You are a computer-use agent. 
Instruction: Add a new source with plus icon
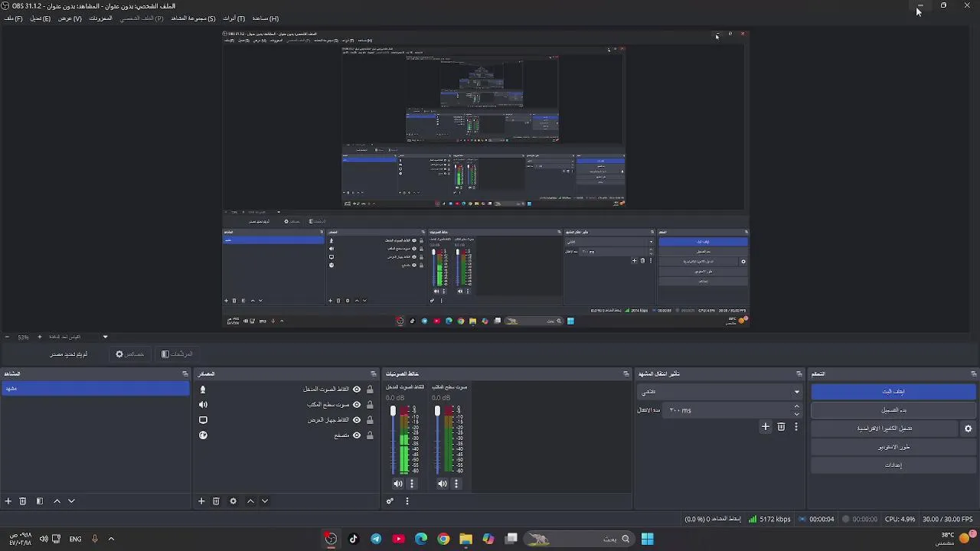click(201, 501)
